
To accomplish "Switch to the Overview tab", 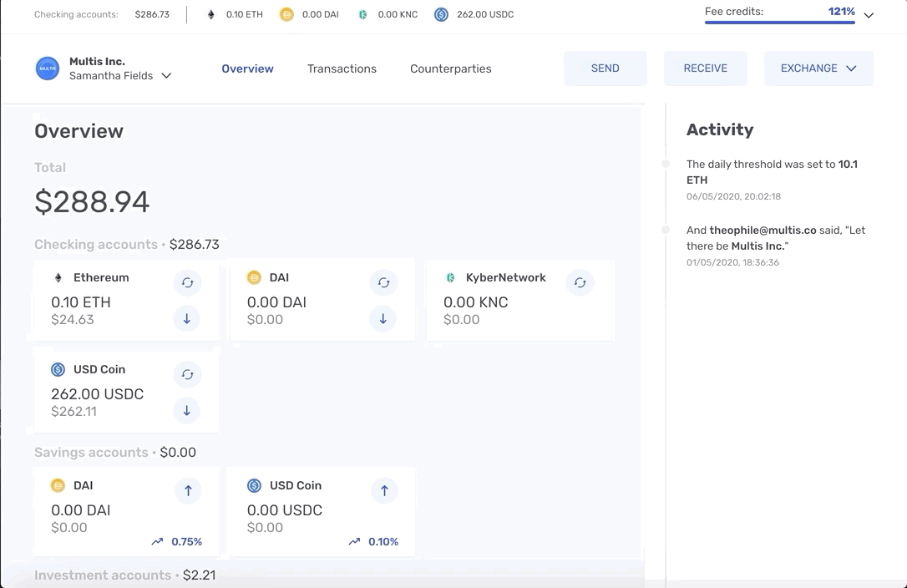I will 247,68.
